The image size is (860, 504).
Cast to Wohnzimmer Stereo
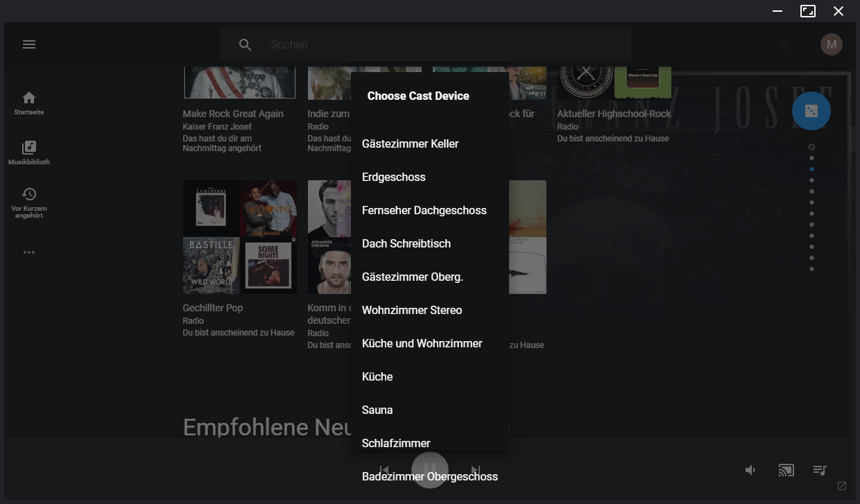coord(430,310)
